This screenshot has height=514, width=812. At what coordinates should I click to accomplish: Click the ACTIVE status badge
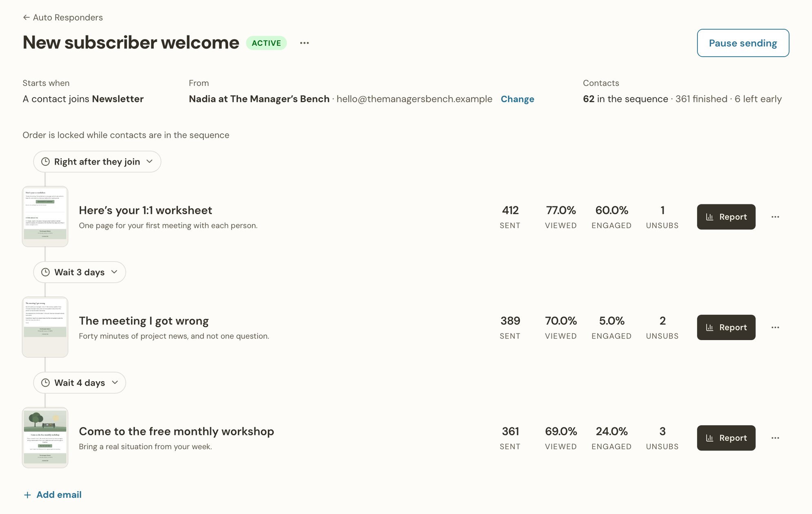coord(266,43)
